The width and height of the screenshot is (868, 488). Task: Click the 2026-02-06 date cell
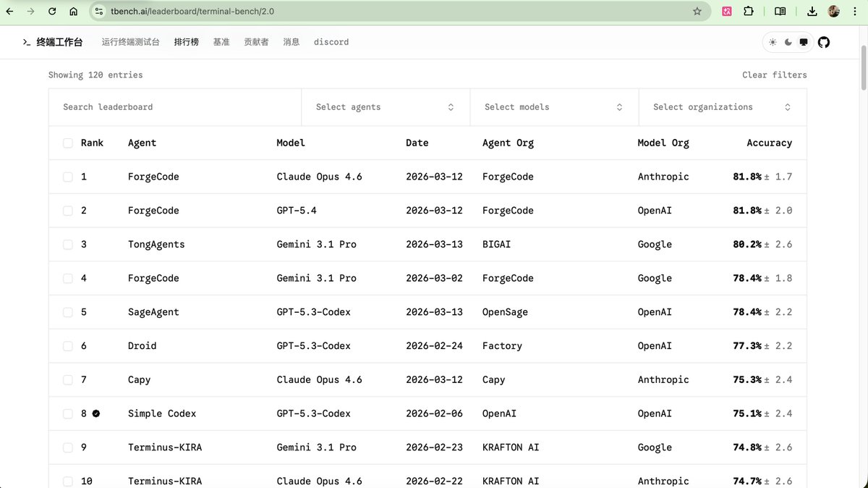pos(434,413)
